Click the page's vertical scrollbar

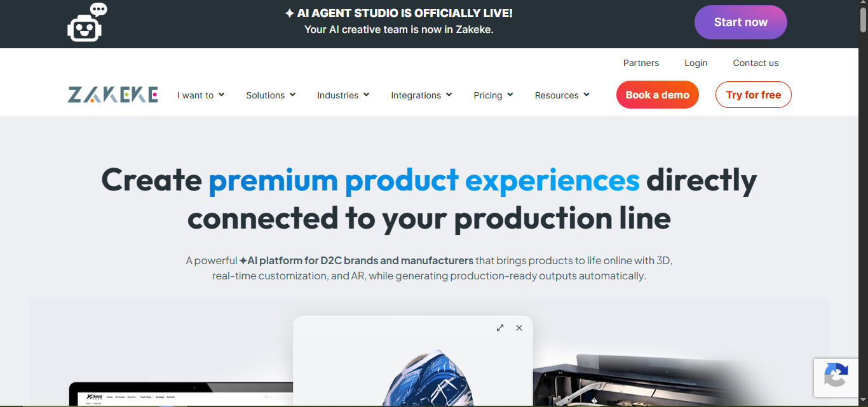click(863, 203)
